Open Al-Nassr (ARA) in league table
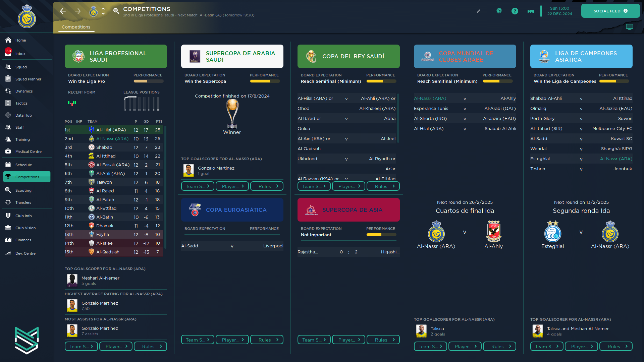Screen dimensions: 644x362 (x=112, y=138)
